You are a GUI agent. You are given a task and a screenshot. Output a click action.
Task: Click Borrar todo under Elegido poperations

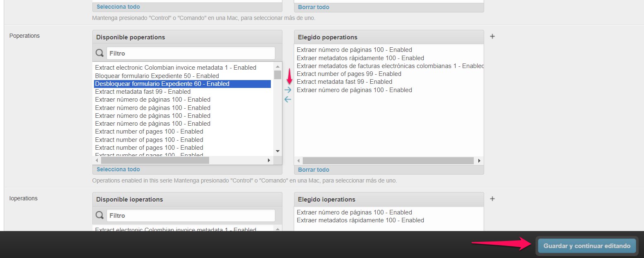point(314,170)
